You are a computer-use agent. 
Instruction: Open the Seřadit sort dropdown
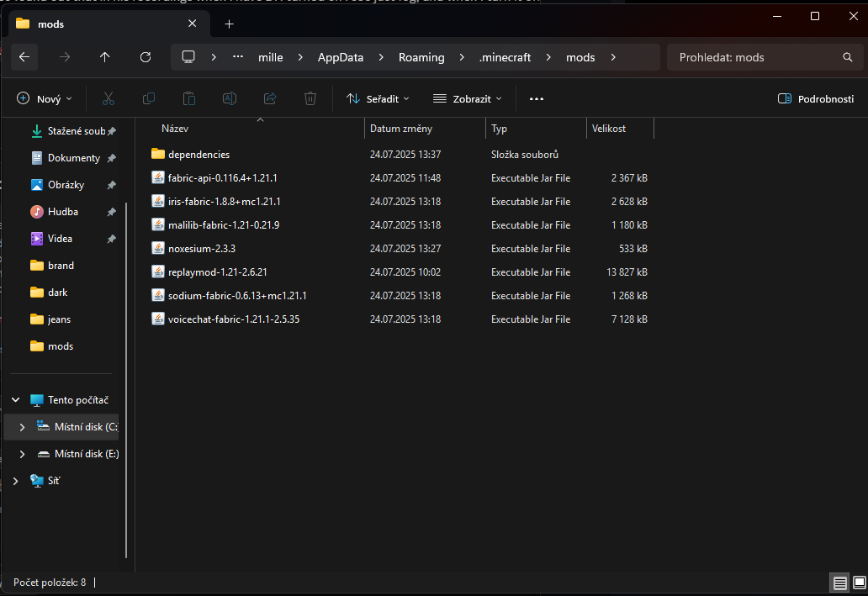point(378,98)
